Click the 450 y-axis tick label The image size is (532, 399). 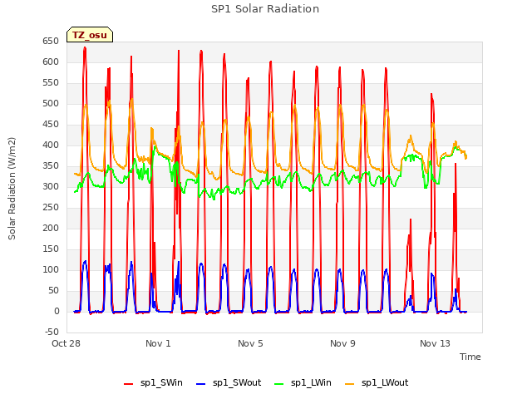tap(51, 124)
